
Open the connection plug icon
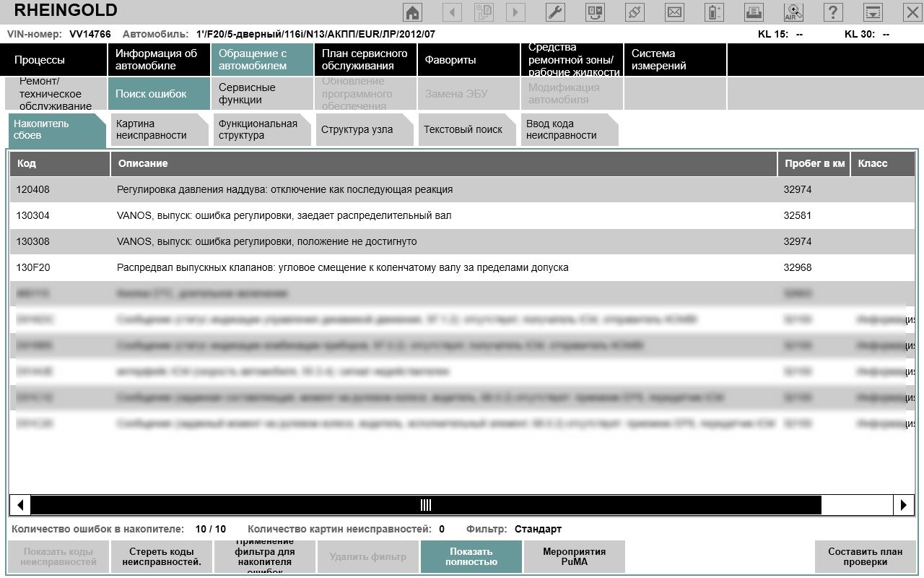pos(635,12)
